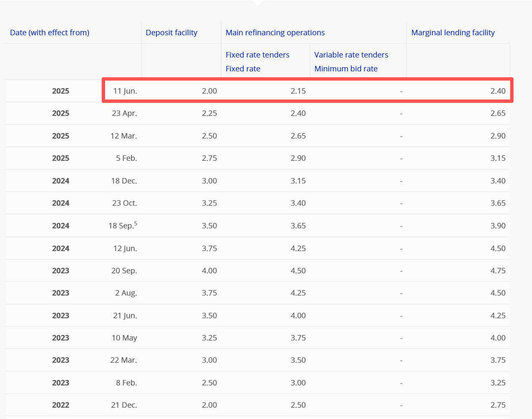
Task: Click the 'Fixed rate tenders' subheader
Action: tap(257, 55)
